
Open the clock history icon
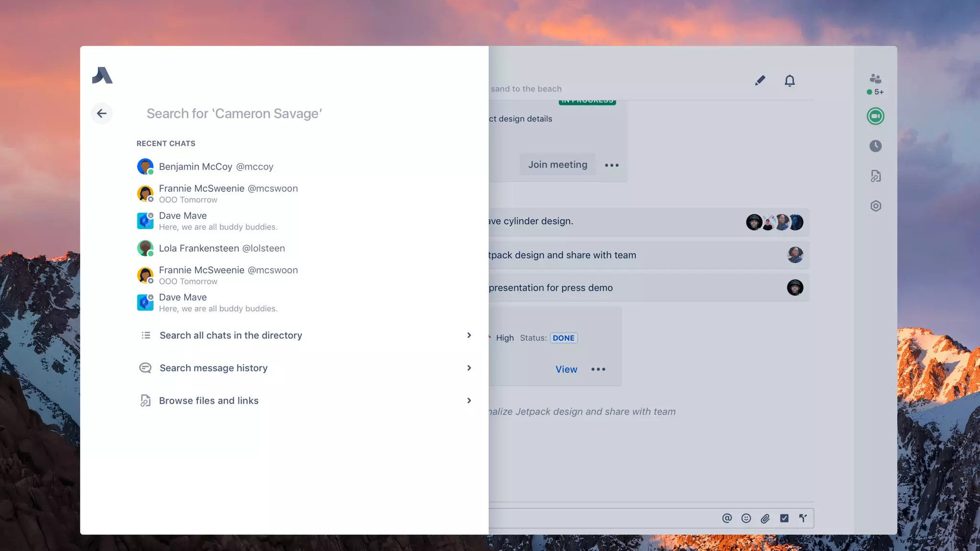coord(875,146)
